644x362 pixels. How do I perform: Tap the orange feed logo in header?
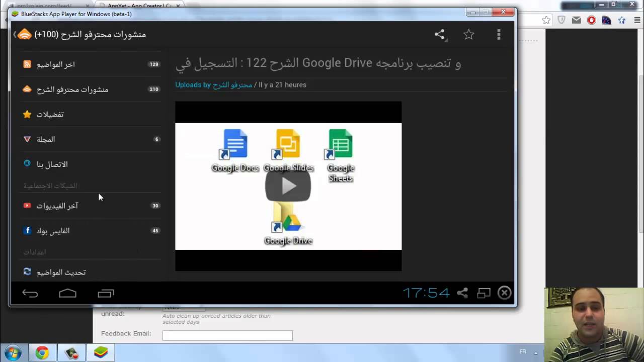click(24, 34)
